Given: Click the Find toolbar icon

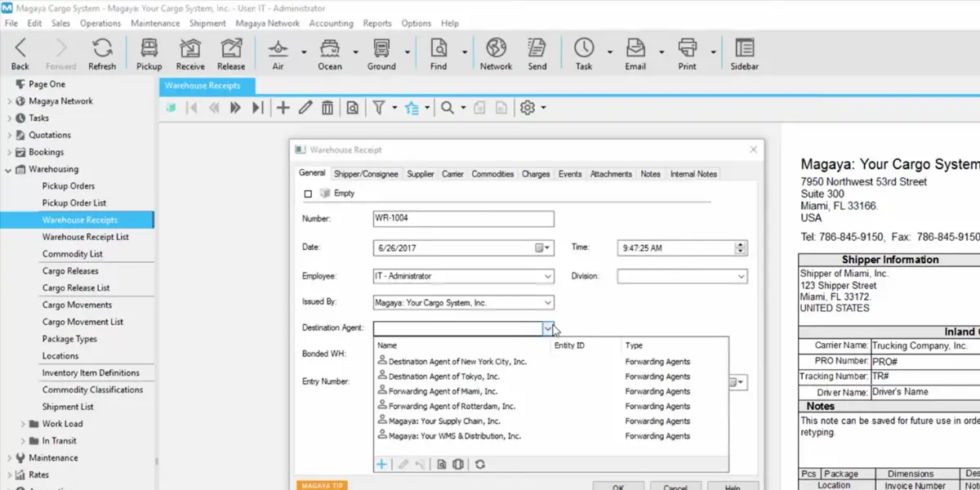Looking at the screenshot, I should coord(439,47).
